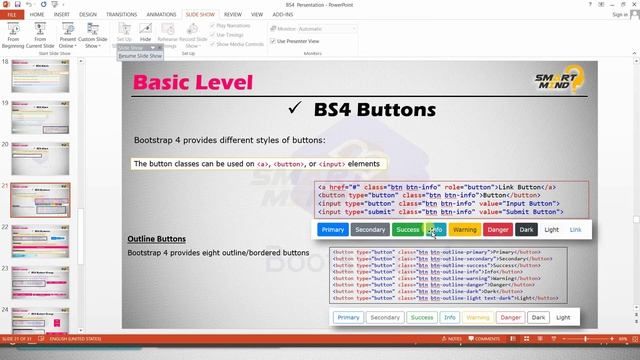Viewport: 640px width, 360px height.
Task: Select slide 22 thumbnail
Action: tap(40, 241)
